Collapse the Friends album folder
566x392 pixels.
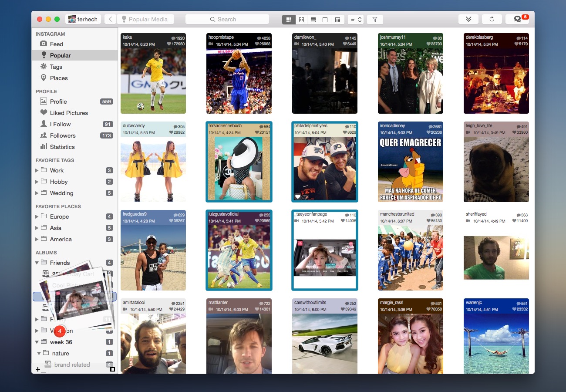[37, 263]
